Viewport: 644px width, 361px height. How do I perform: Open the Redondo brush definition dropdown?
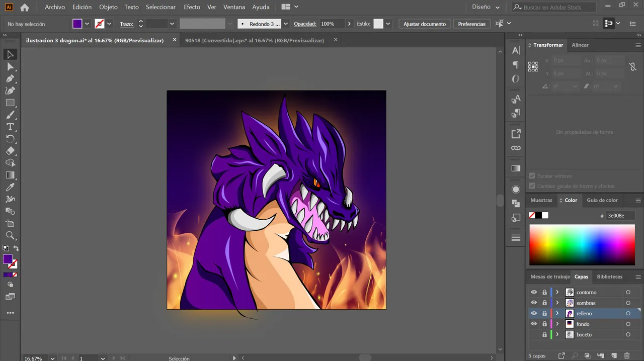(x=286, y=24)
